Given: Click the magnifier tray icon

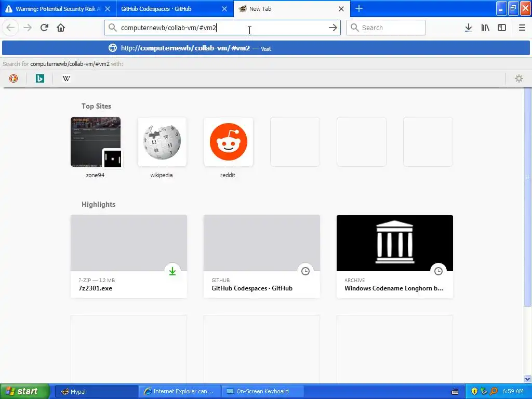Looking at the screenshot, I should pos(494,391).
